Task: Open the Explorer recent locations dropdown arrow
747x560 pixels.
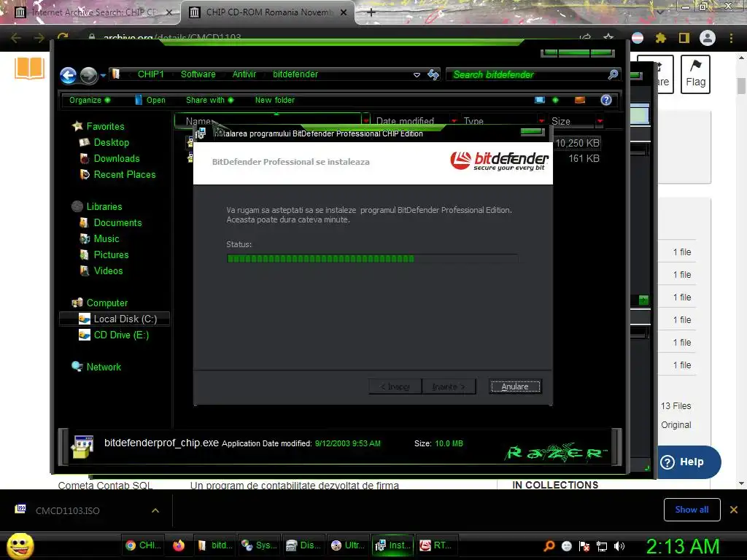Action: tap(103, 75)
